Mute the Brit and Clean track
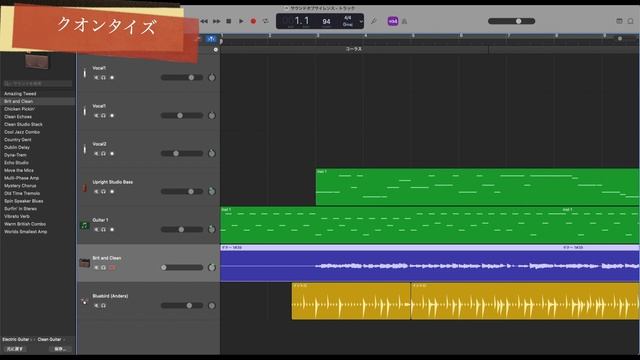Screen dimensions: 640x360 pyautogui.click(x=96, y=267)
